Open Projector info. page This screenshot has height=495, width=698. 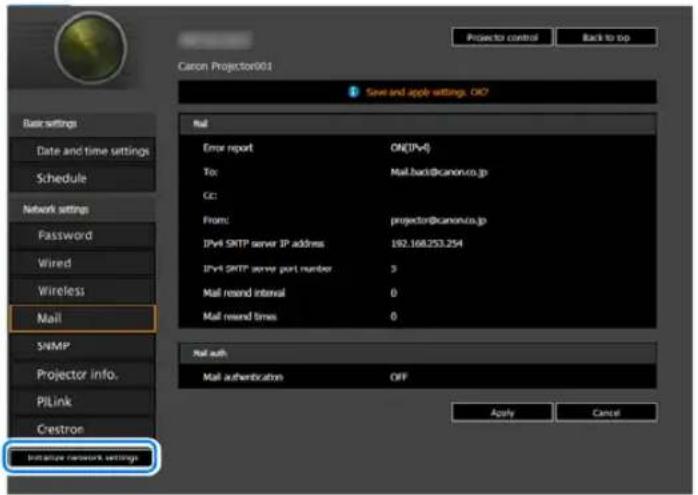[x=83, y=374]
